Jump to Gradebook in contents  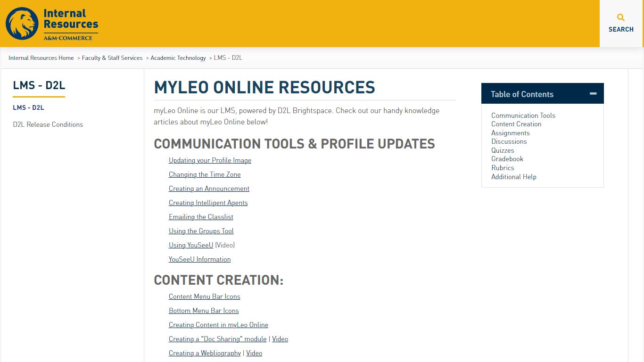click(x=507, y=159)
